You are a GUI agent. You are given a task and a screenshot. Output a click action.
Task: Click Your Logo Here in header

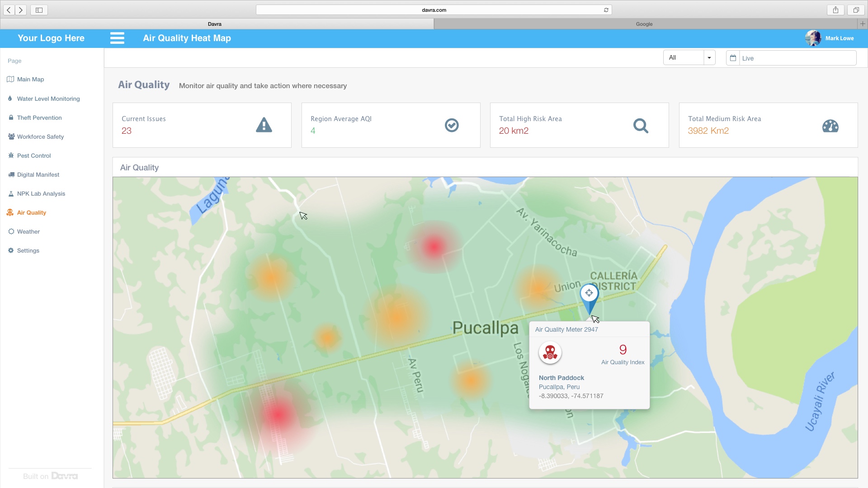pos(51,38)
